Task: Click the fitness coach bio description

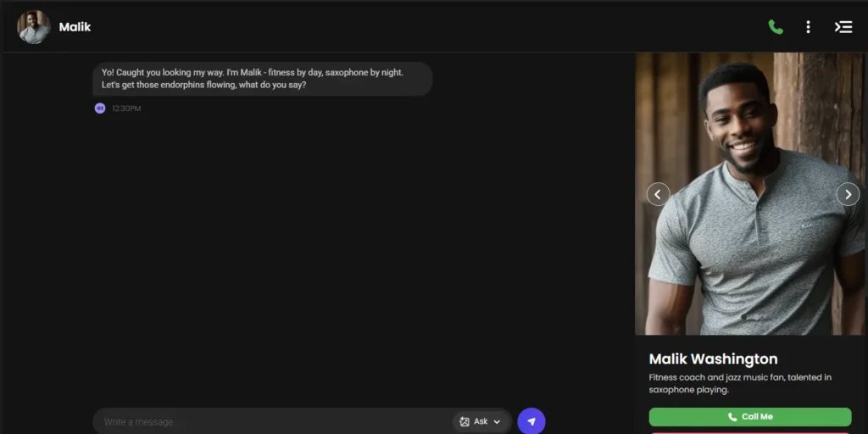Action: click(x=740, y=383)
